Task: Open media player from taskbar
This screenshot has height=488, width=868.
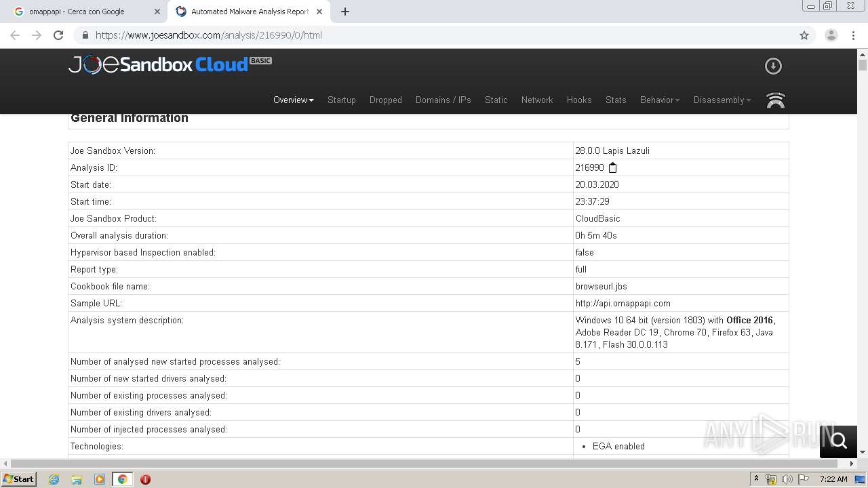Action: [x=100, y=479]
